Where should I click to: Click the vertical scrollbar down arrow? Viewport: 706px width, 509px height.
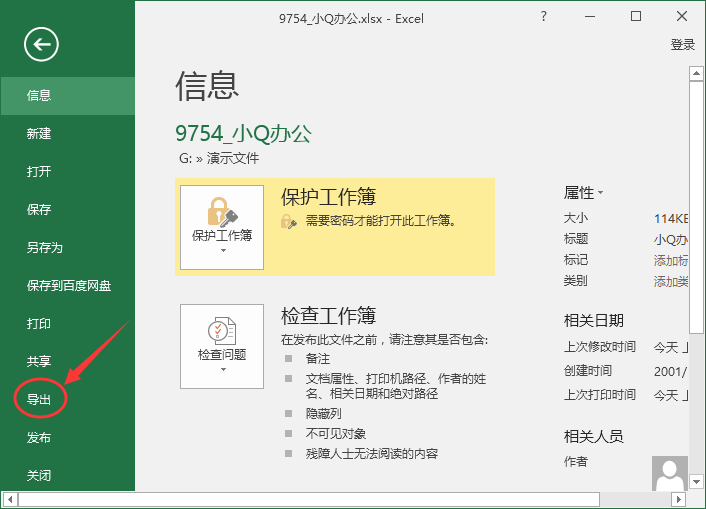[x=696, y=482]
